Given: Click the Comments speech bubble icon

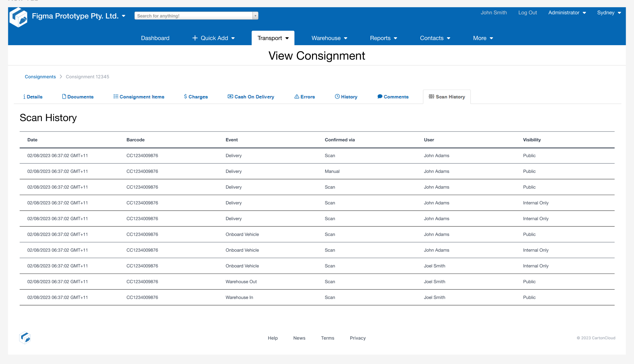Looking at the screenshot, I should (380, 96).
